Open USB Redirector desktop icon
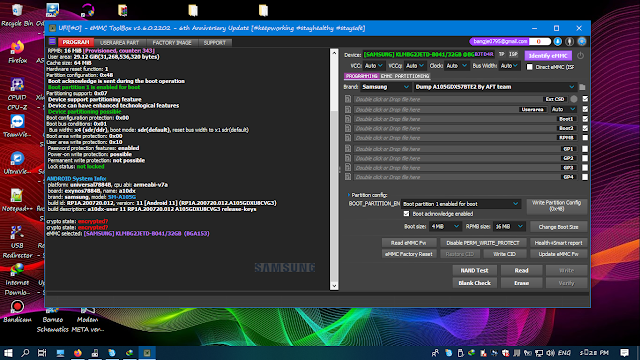The height and width of the screenshot is (360, 640). pyautogui.click(x=17, y=242)
